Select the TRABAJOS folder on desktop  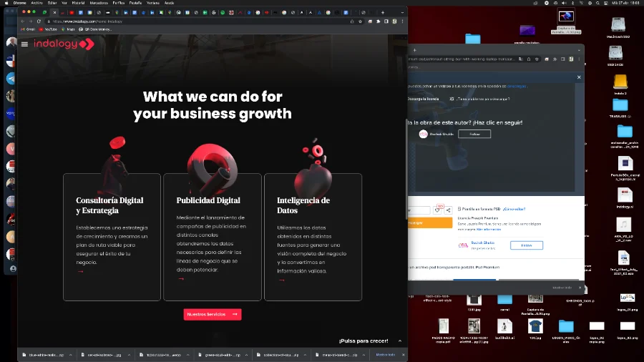(x=620, y=105)
